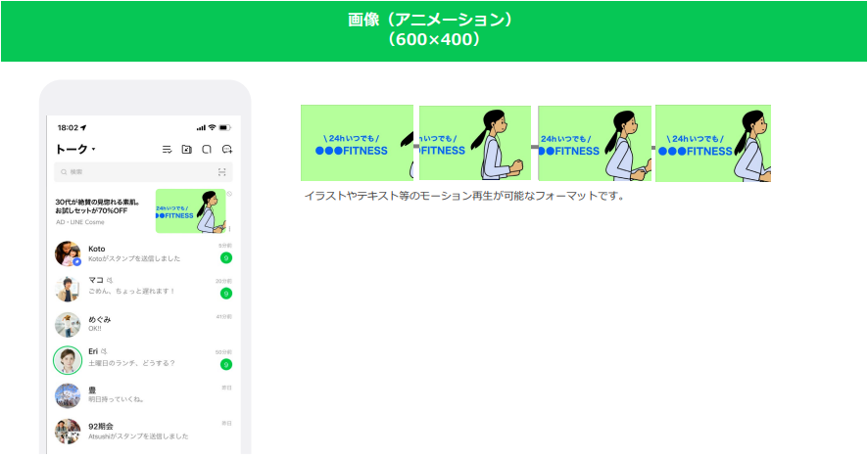Click the 30代が絶賛 ad headline text
Viewport: 868px width, 458px height.
[x=98, y=207]
